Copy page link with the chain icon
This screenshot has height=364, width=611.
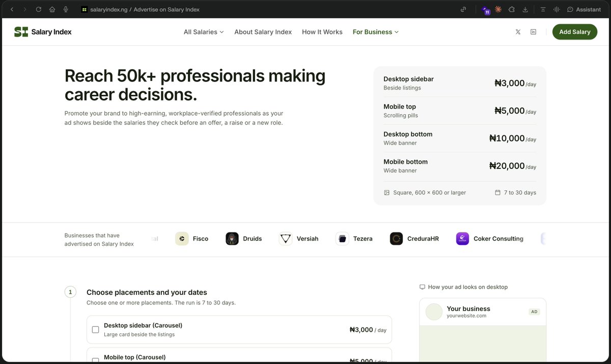tap(463, 9)
